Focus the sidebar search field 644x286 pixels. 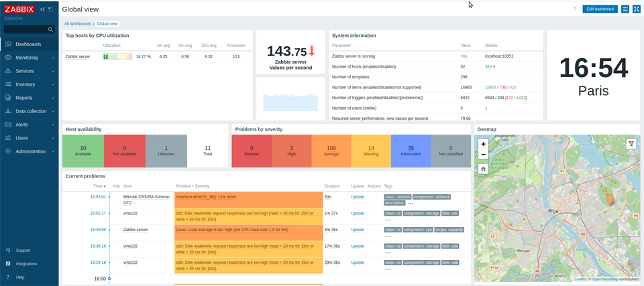click(29, 29)
